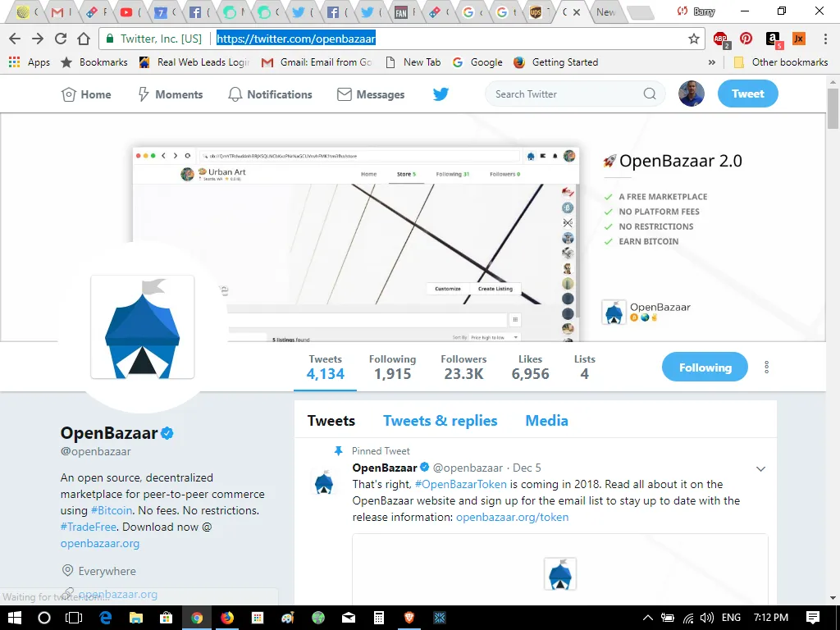
Task: Open the Amazon extension icon
Action: (773, 39)
